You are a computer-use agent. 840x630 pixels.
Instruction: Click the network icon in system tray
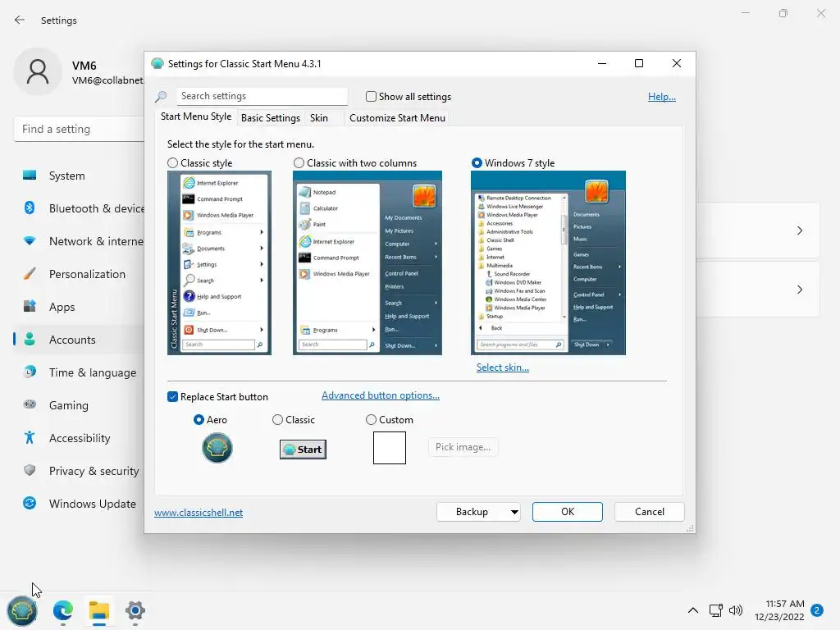point(715,610)
